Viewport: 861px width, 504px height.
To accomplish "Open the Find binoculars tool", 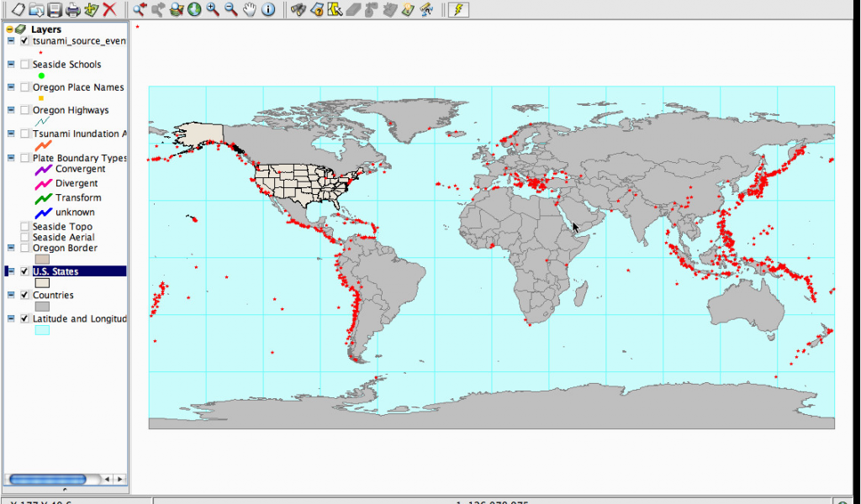I will point(298,9).
